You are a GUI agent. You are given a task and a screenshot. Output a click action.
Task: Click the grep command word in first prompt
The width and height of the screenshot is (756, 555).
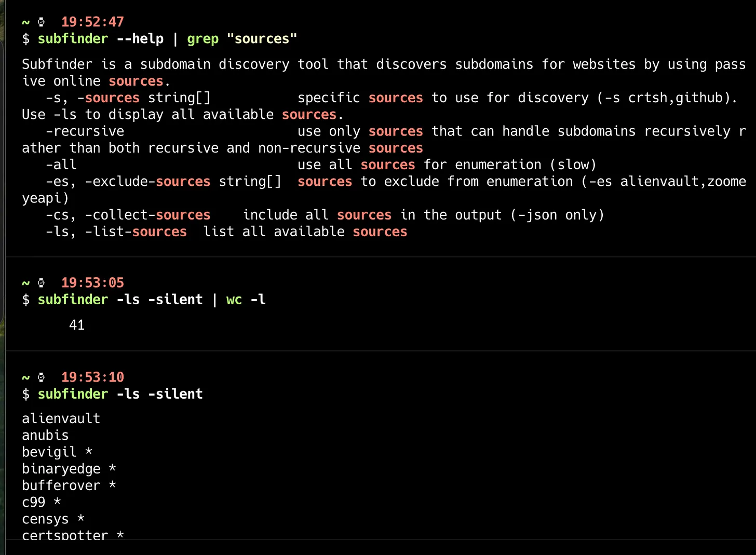click(203, 39)
